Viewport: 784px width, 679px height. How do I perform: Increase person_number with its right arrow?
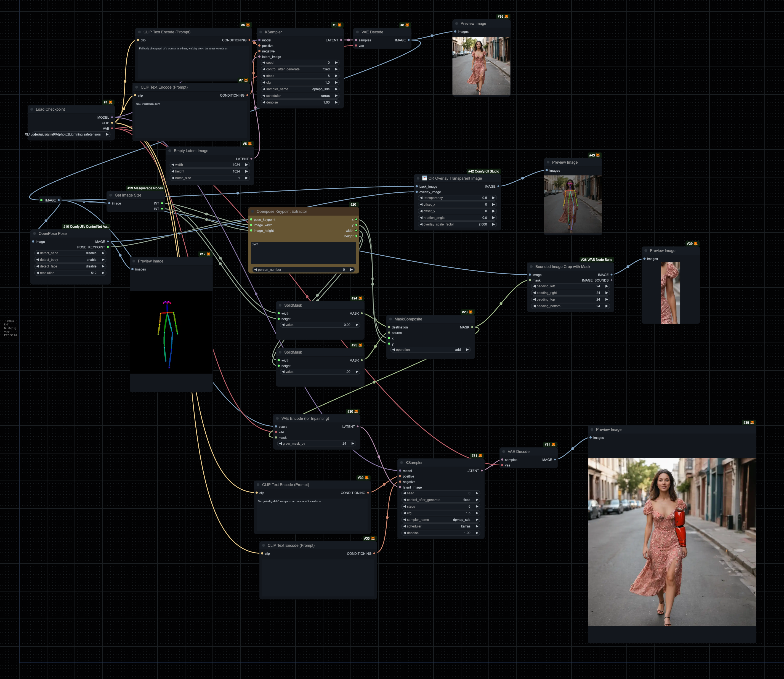click(352, 270)
